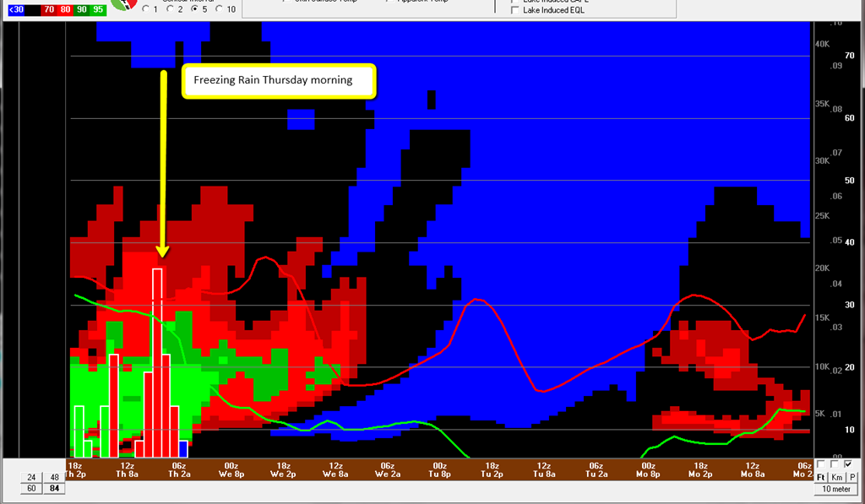Screen dimensions: 865x504
Task: Jump to 00z Tu 8p on time axis
Action: (x=439, y=470)
